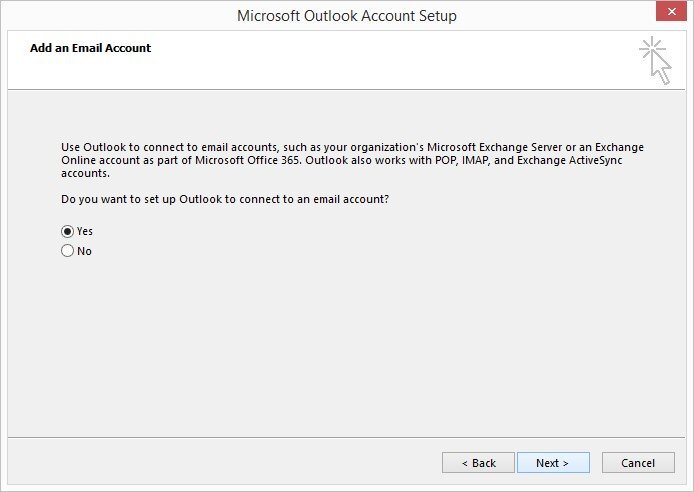
Task: Click the Next button to continue
Action: pos(552,463)
